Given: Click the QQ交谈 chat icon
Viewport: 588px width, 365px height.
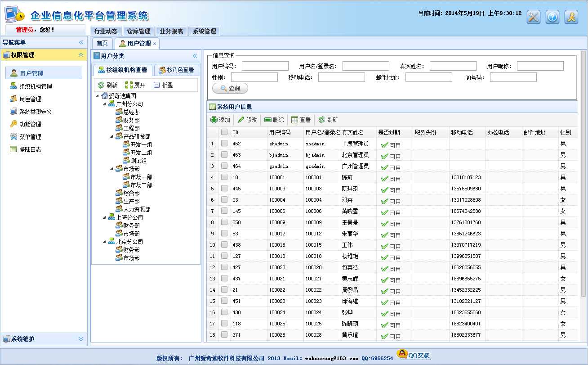Looking at the screenshot, I should [414, 355].
